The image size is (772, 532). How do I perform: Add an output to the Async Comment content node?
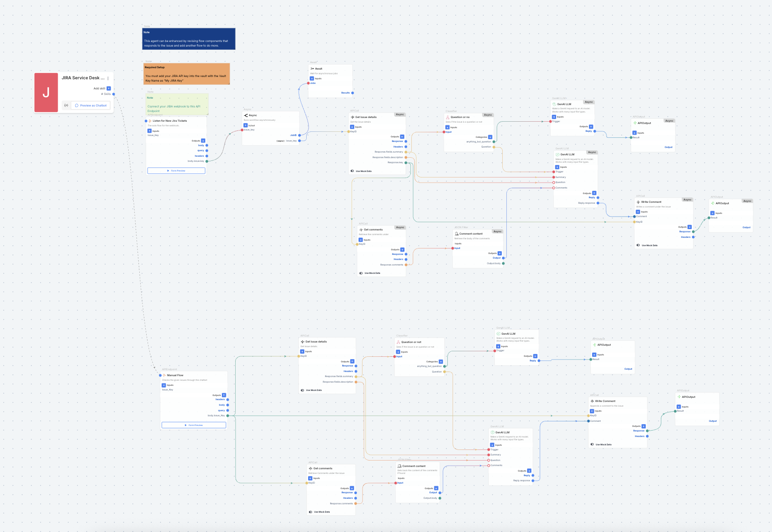pos(499,253)
